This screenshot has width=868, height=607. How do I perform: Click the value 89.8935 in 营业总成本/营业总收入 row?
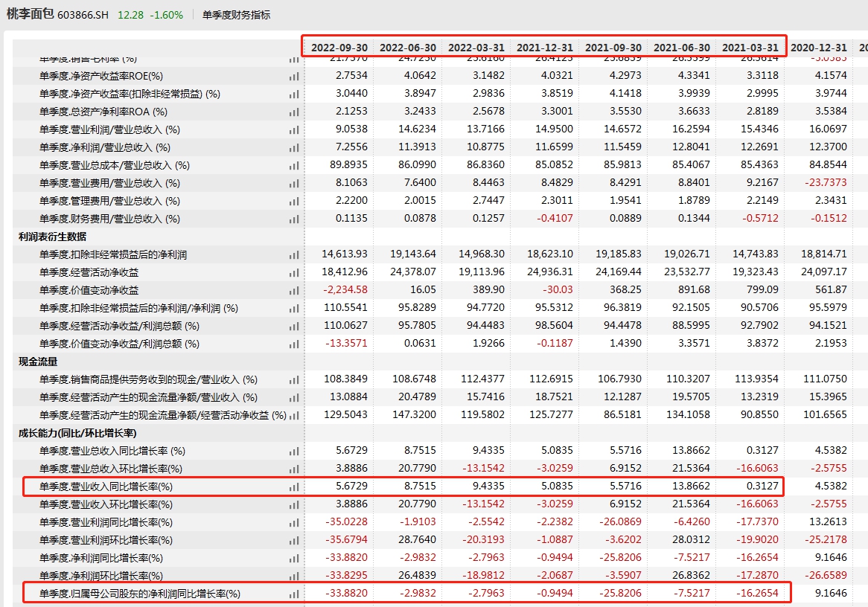348,165
